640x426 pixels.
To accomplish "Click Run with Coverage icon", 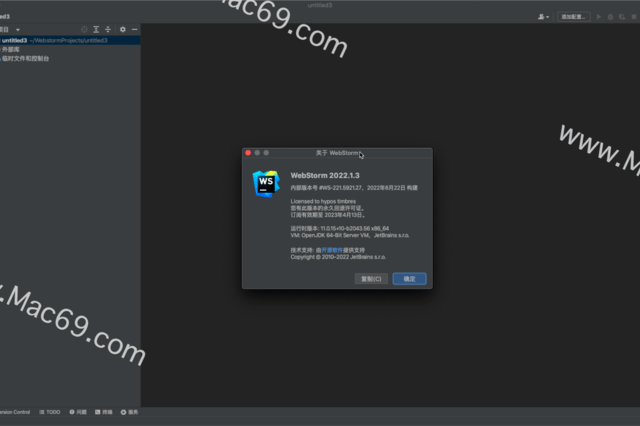I will pos(622,17).
